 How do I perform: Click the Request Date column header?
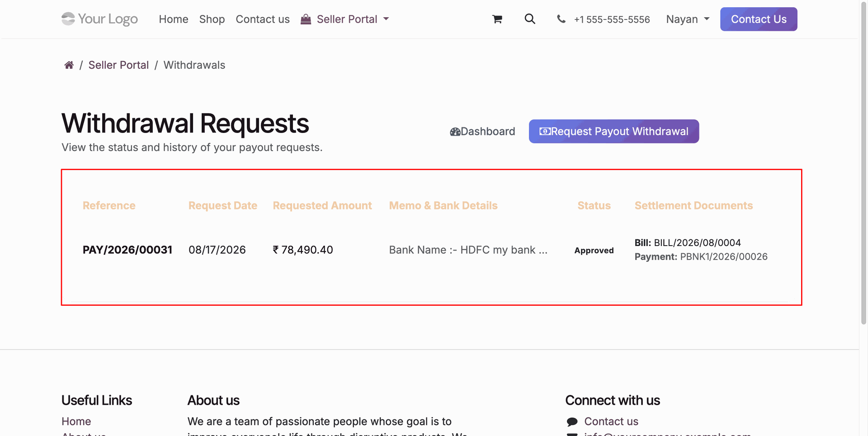223,205
